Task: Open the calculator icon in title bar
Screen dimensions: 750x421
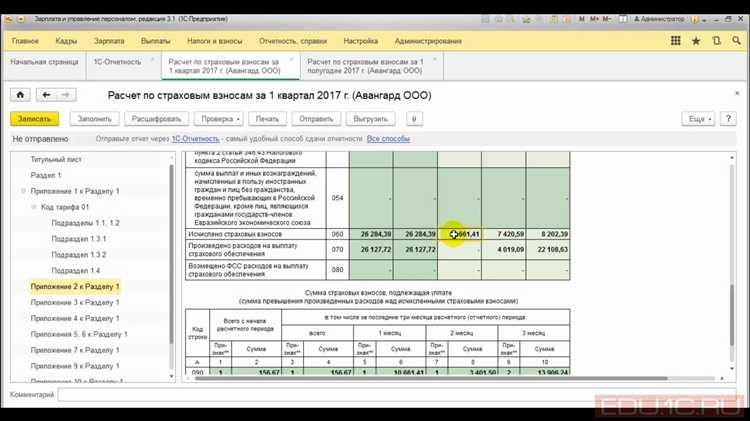Action: (554, 19)
